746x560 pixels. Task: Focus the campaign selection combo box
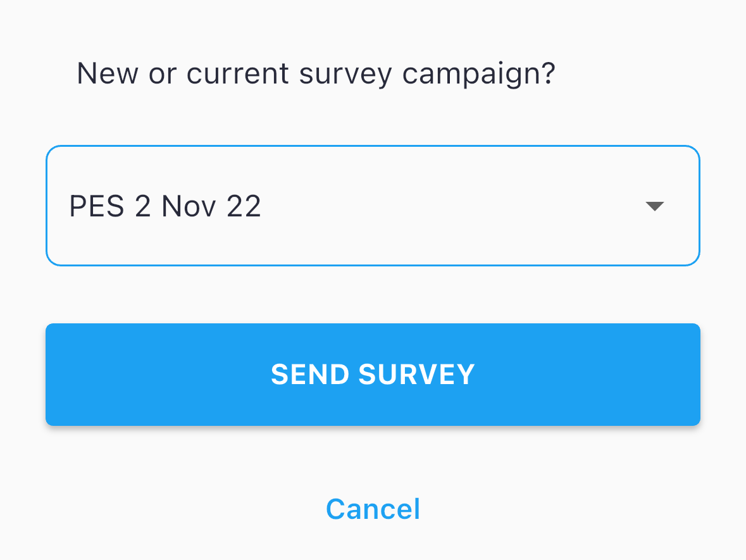pos(372,206)
